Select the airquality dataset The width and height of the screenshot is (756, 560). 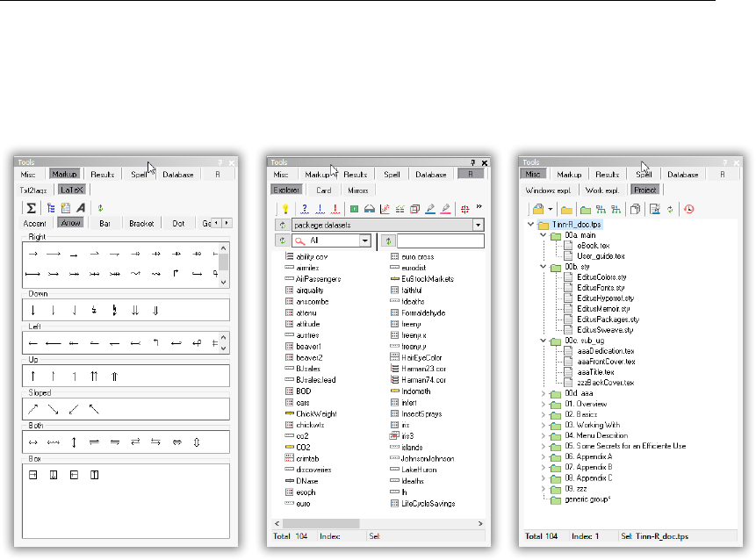point(304,291)
